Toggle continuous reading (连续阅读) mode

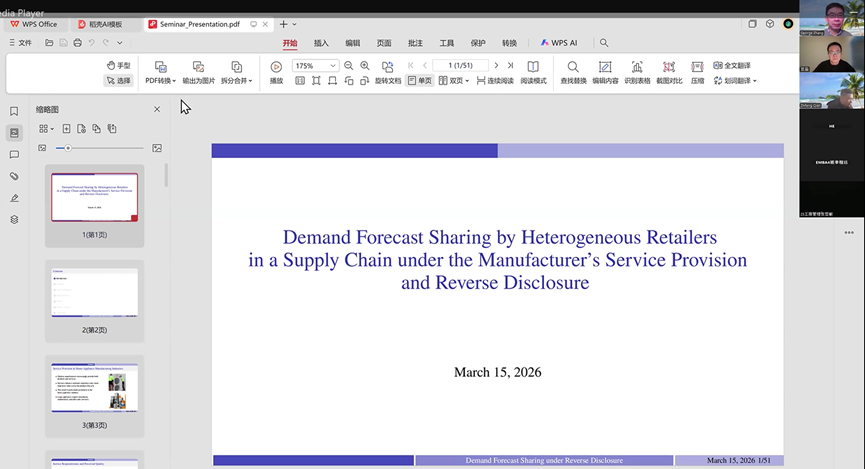[x=495, y=80]
